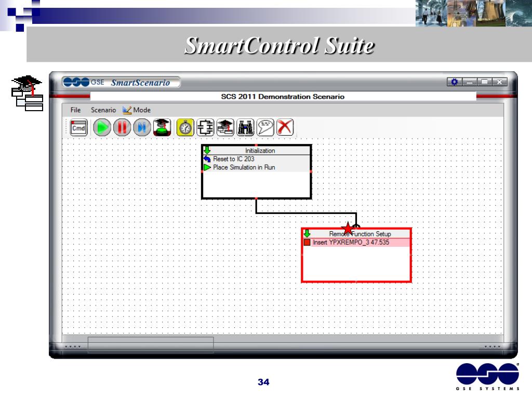Click the speech bubble comment icon
532x399 pixels.
(x=265, y=128)
